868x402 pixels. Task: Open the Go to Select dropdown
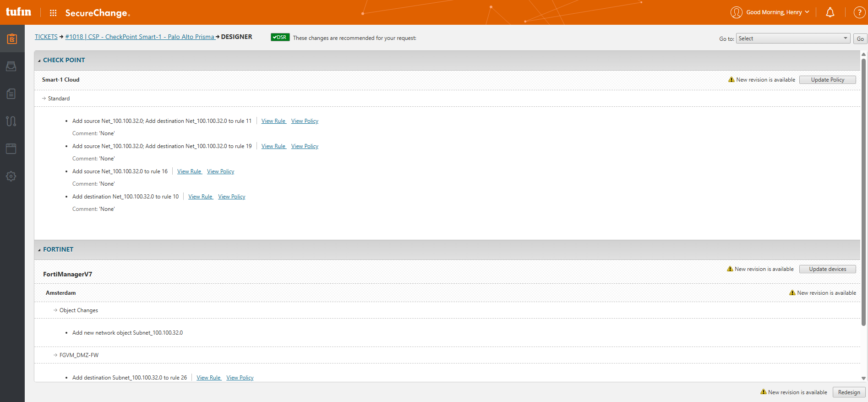coord(793,39)
